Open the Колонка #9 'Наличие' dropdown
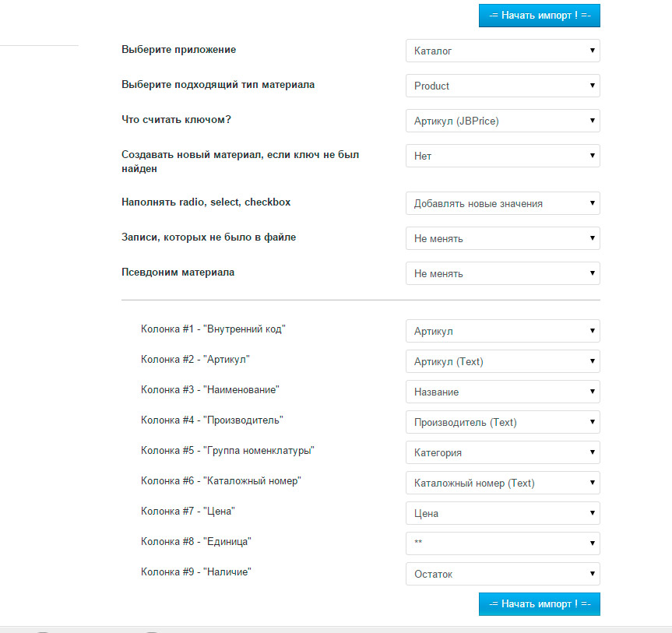 502,574
